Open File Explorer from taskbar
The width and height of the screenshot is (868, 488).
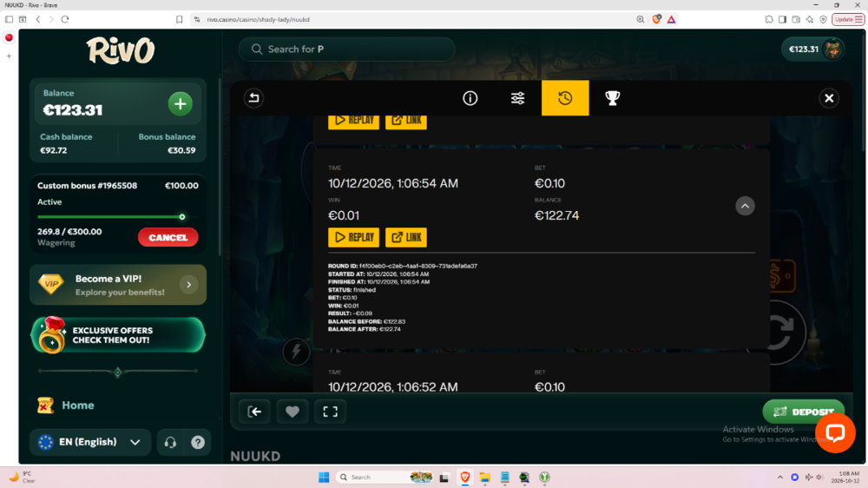point(485,477)
